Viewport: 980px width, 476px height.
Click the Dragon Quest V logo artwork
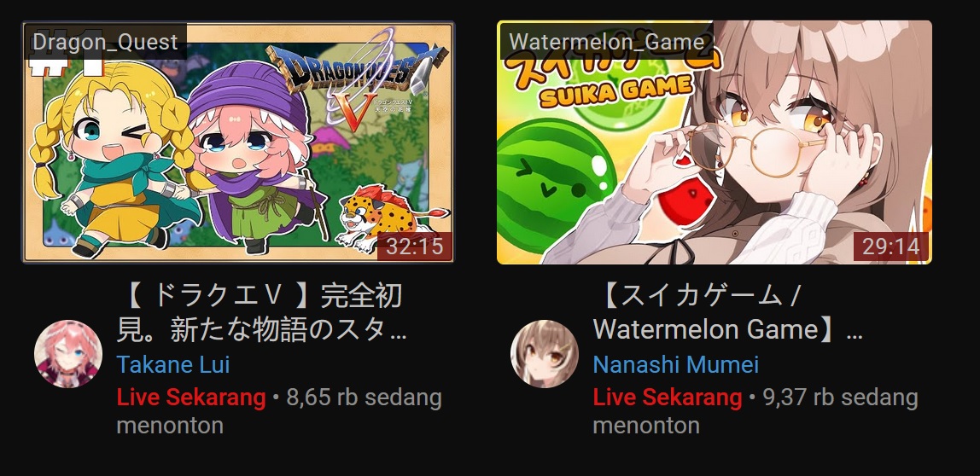[x=359, y=80]
